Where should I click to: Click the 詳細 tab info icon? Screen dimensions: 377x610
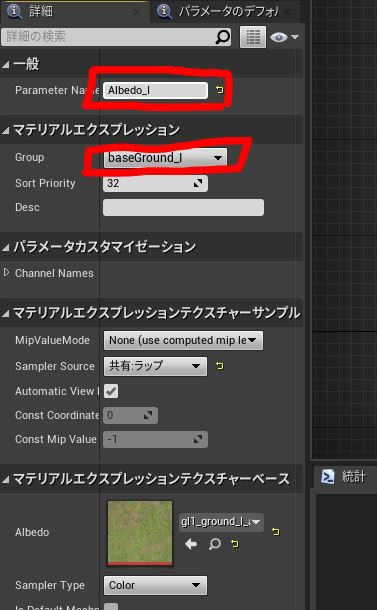tap(14, 11)
